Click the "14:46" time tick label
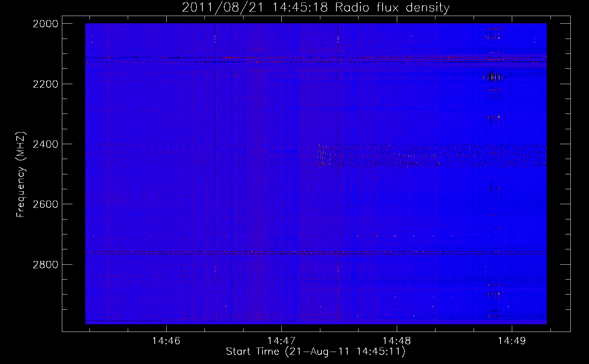This screenshot has height=364, width=589. pos(166,341)
